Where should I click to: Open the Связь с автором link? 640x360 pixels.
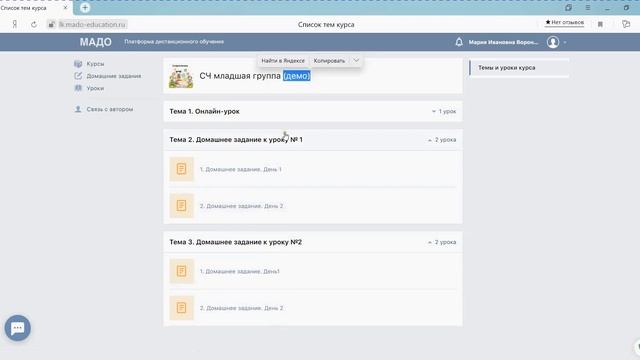(x=109, y=109)
